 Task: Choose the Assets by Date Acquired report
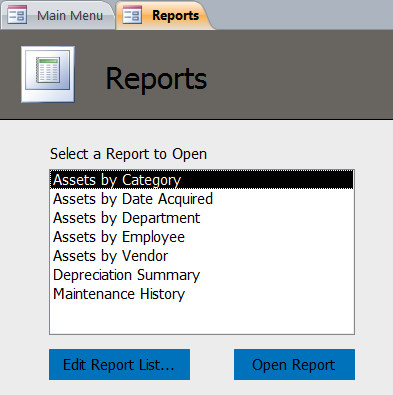point(202,199)
